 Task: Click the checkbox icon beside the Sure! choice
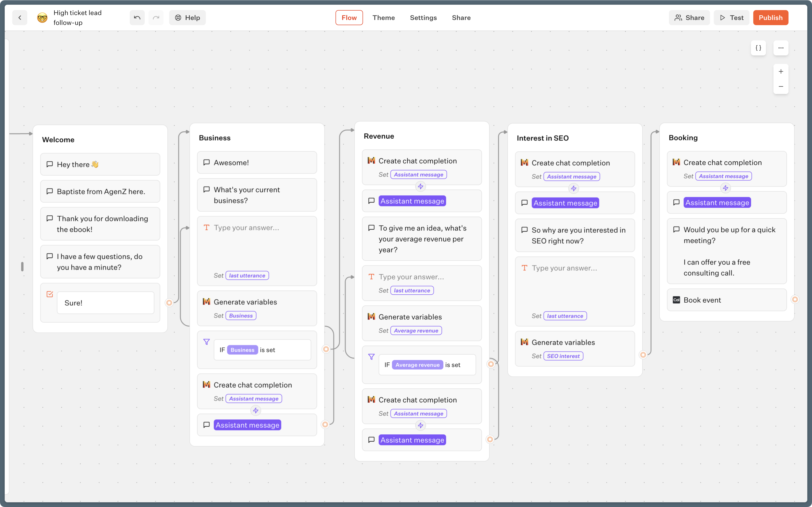(x=50, y=294)
